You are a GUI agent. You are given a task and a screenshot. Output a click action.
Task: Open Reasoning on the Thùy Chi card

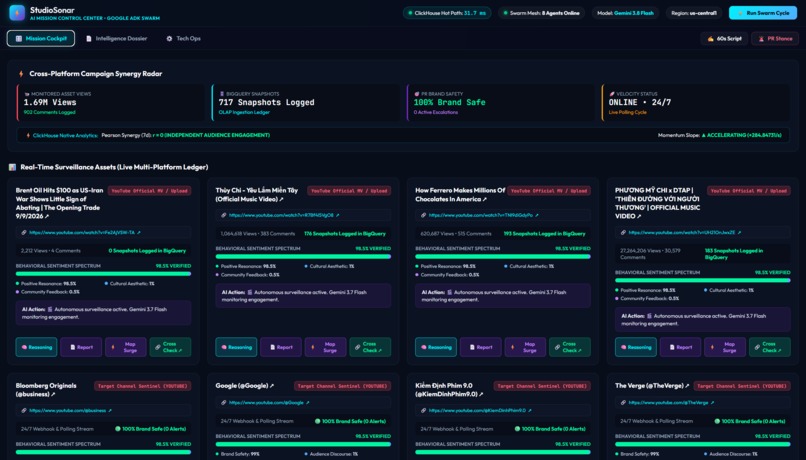coord(236,347)
